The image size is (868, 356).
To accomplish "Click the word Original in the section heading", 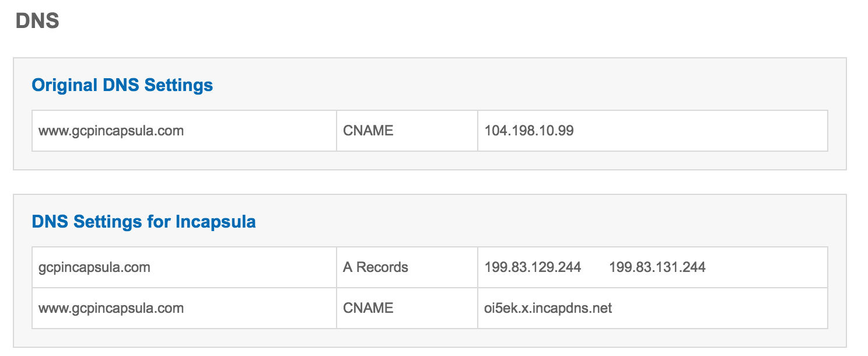I will point(64,85).
